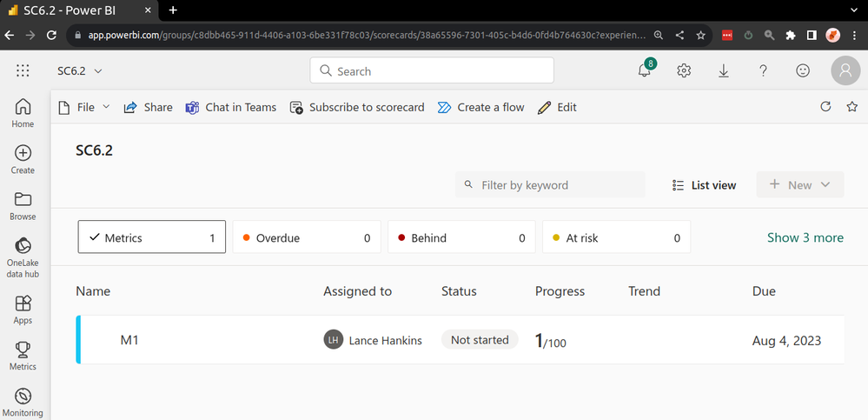Click the browser zoom magnifier icon
868x420 pixels.
(659, 35)
